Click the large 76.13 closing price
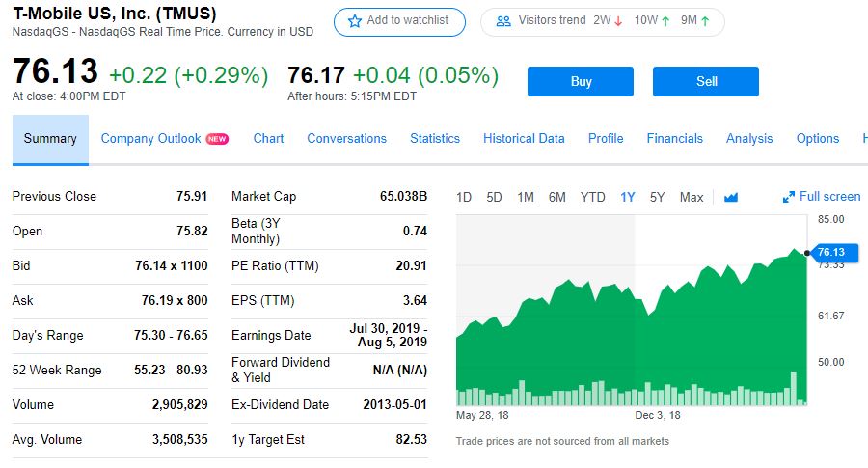 (x=55, y=71)
